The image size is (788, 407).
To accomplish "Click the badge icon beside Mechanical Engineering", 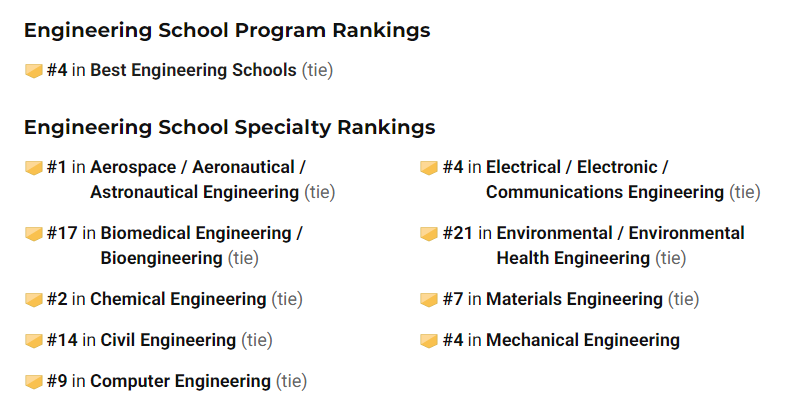I will 429,340.
